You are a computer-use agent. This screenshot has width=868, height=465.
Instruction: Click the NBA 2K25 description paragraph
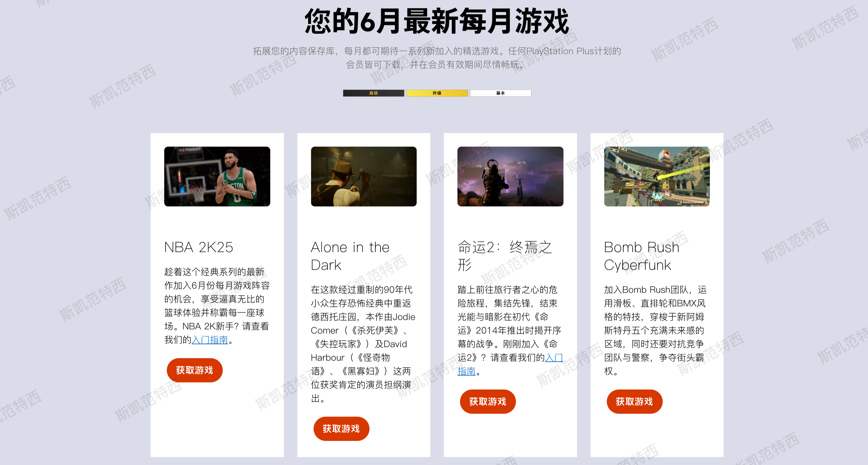click(x=217, y=306)
